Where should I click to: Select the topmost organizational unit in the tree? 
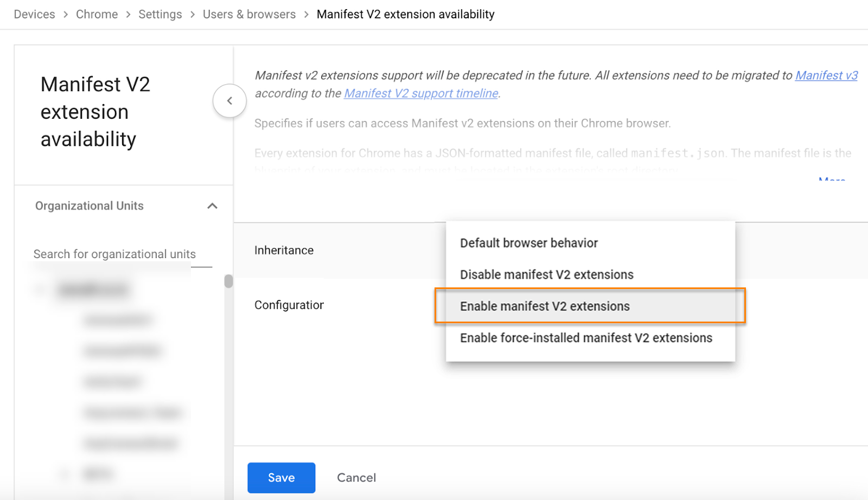(x=93, y=290)
